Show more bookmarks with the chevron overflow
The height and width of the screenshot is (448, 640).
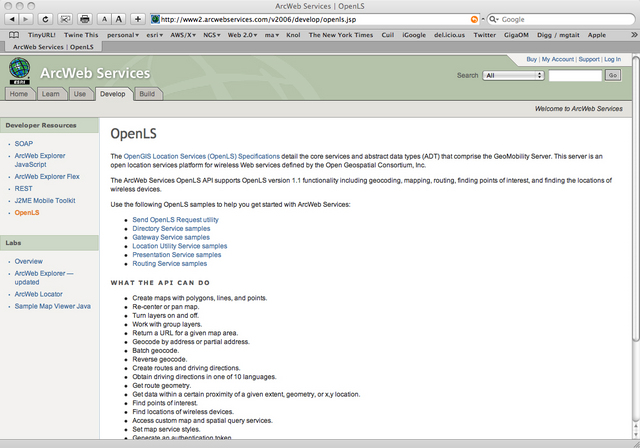pyautogui.click(x=634, y=35)
